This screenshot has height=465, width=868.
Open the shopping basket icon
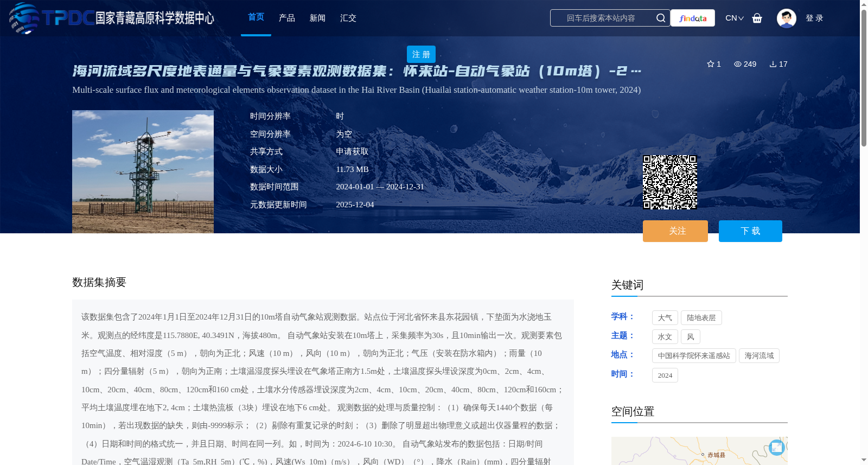tap(757, 18)
